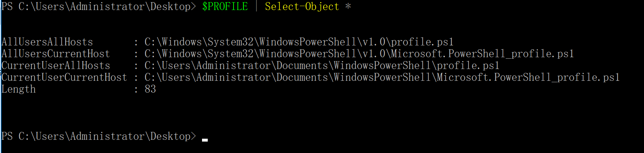Click the top PS prompt path

click(x=104, y=6)
